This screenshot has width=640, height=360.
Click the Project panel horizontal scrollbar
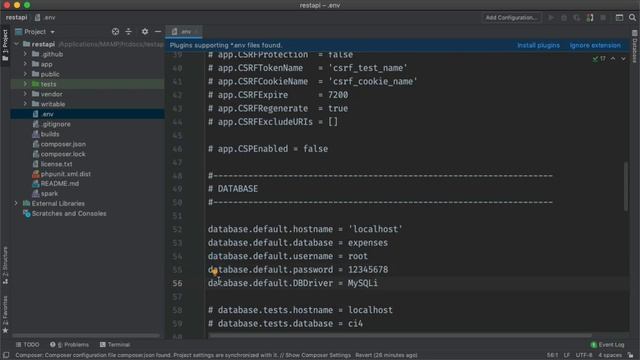click(86, 336)
